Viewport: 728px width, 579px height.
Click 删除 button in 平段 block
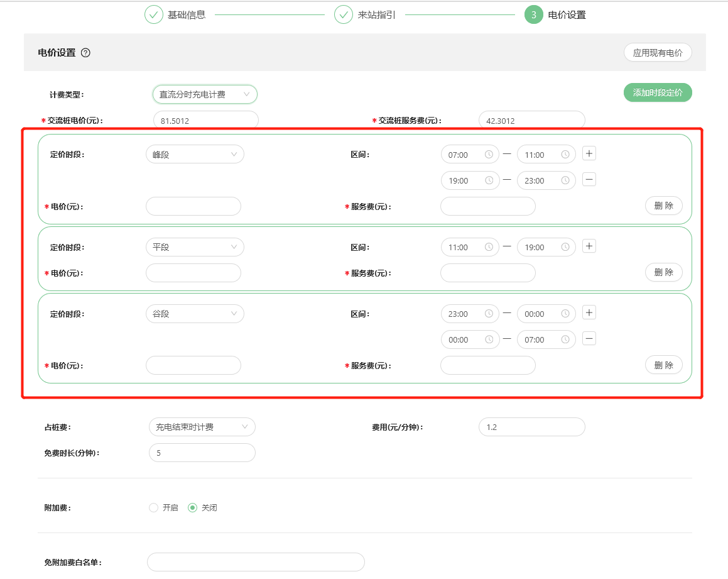click(x=663, y=272)
